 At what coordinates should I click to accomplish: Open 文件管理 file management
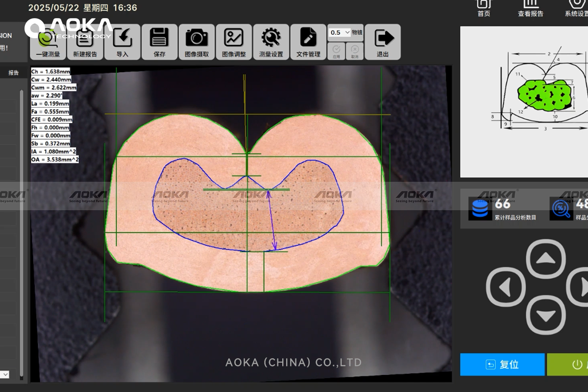[309, 42]
